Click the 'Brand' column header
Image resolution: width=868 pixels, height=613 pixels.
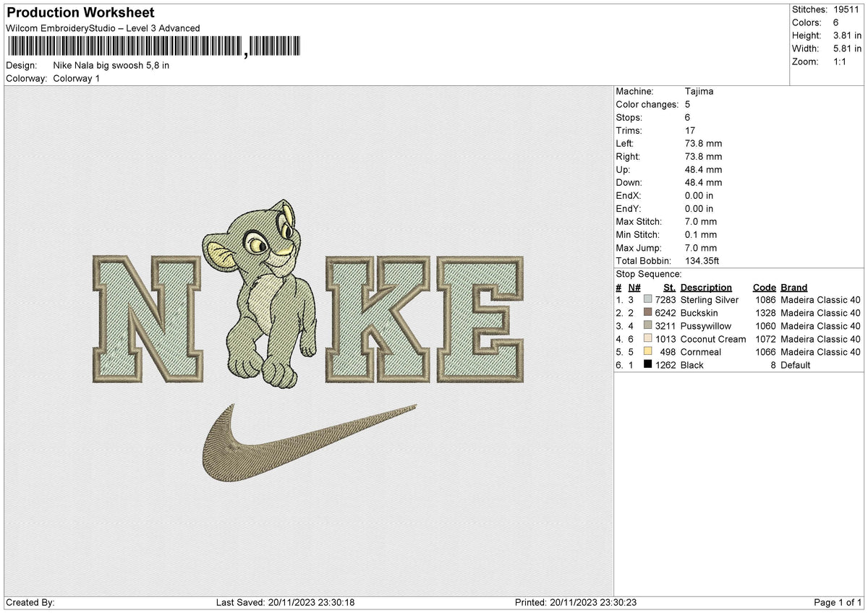794,287
